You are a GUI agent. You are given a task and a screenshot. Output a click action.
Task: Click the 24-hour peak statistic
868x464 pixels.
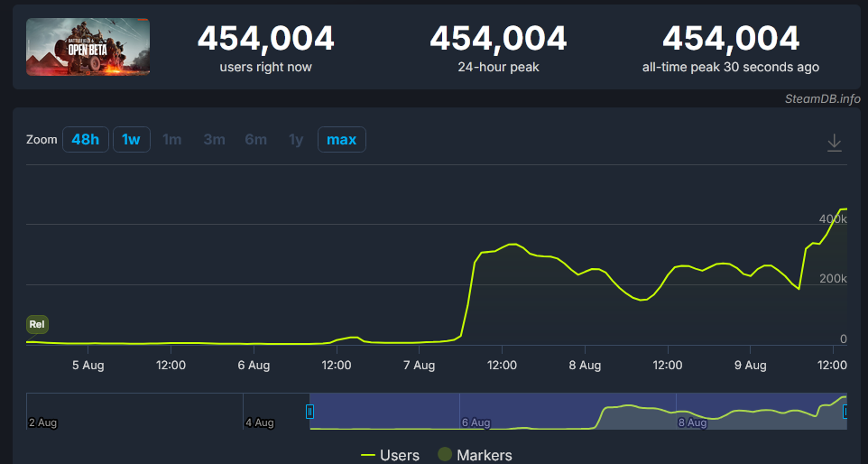498,39
